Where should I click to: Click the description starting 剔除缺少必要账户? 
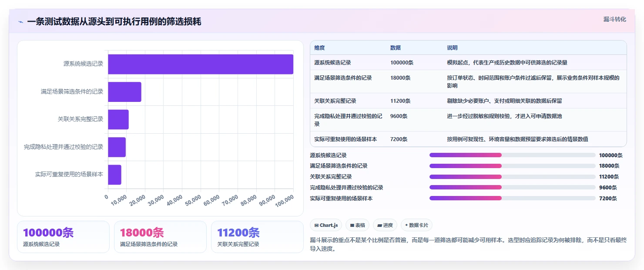(504, 101)
